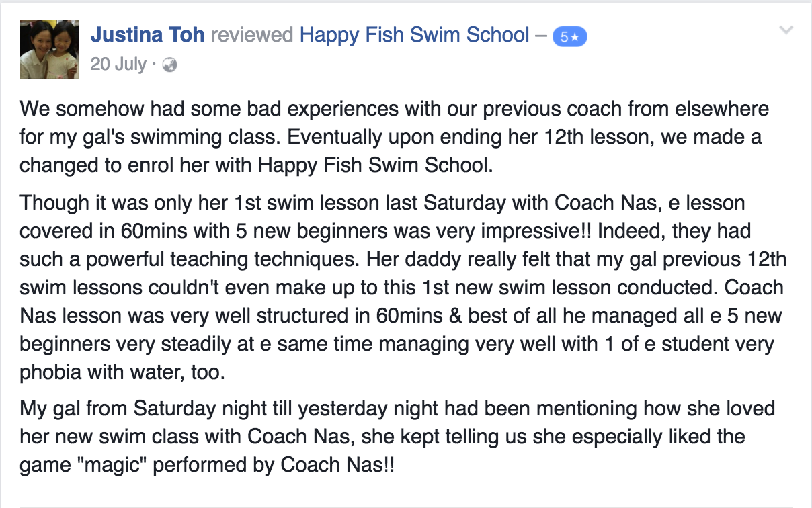
Task: Click the text "was very impressive!!"
Action: click(x=508, y=230)
